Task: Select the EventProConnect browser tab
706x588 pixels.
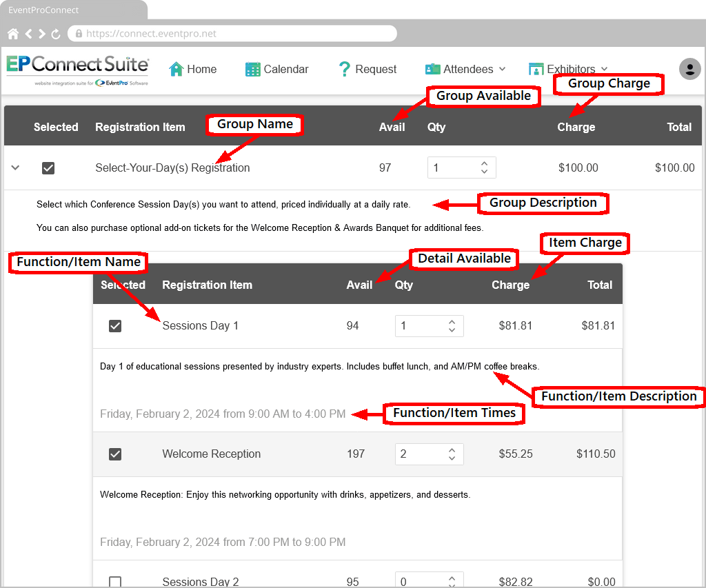Action: 73,10
